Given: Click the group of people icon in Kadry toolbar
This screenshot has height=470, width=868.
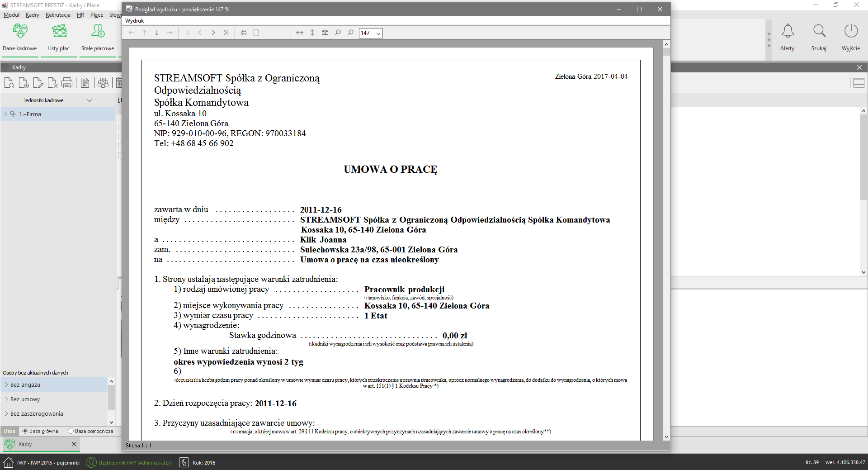Looking at the screenshot, I should [103, 83].
